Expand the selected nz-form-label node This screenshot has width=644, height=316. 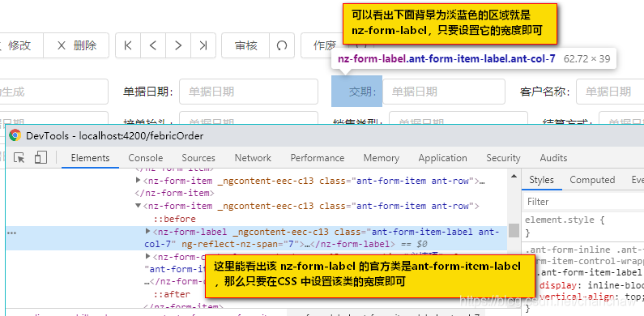pyautogui.click(x=148, y=232)
